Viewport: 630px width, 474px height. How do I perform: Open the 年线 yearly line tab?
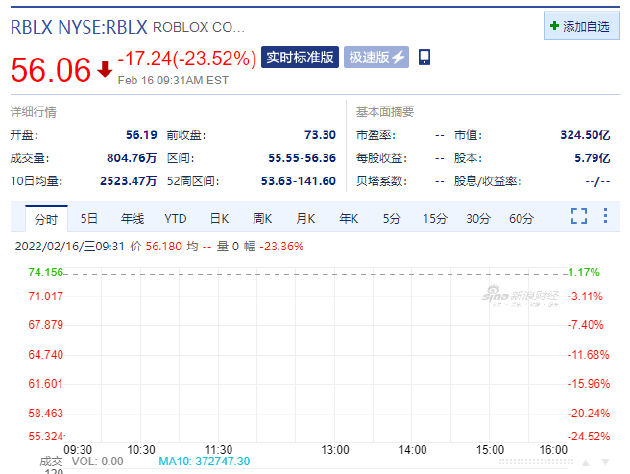click(133, 219)
